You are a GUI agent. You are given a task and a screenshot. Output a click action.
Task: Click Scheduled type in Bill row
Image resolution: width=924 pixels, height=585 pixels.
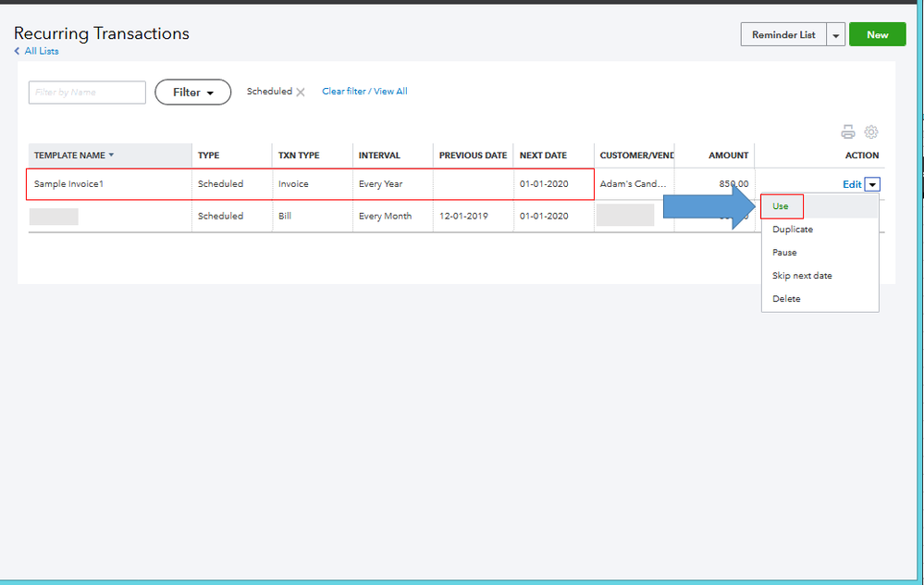tap(220, 216)
